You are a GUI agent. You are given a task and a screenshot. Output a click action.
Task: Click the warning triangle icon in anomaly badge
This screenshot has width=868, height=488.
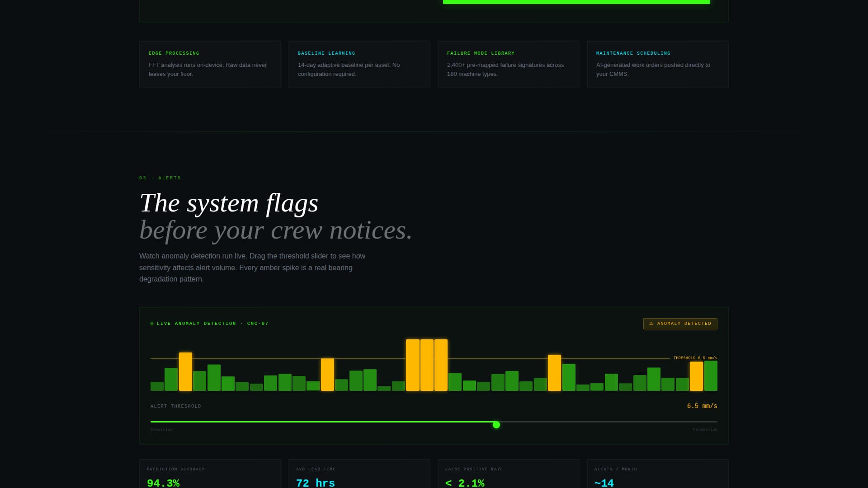click(651, 324)
